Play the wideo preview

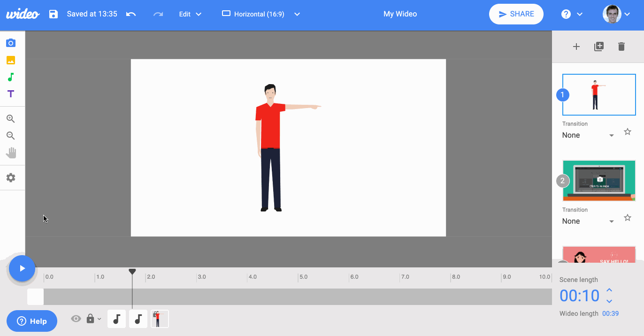point(22,268)
